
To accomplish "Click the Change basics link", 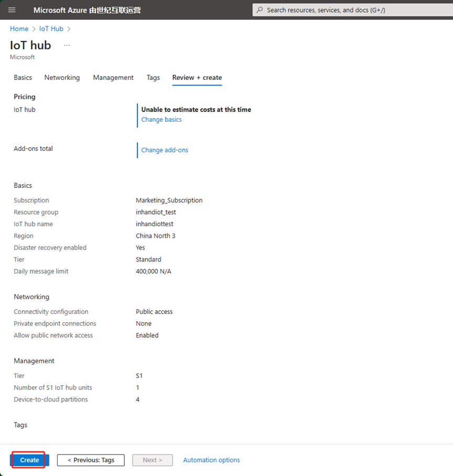I will click(x=161, y=120).
